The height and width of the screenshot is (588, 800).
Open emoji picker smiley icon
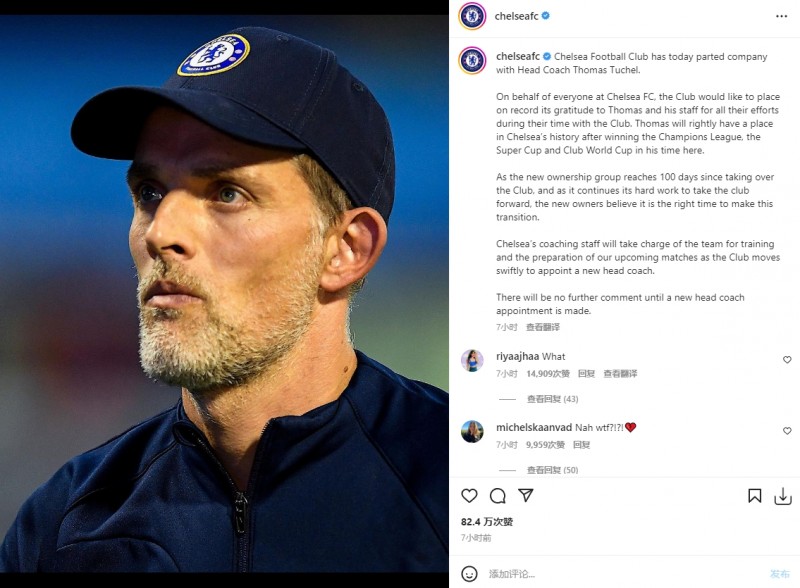tap(469, 574)
